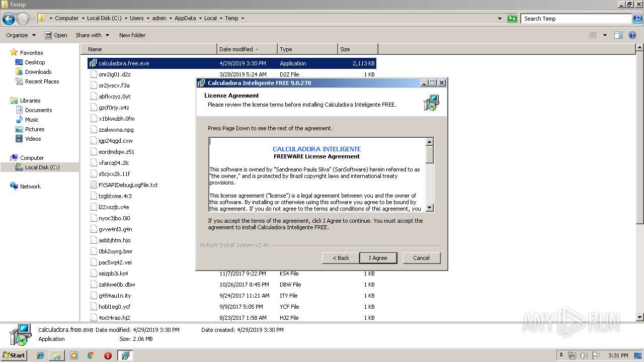Sort files by Size column
This screenshot has height=362, width=644.
(x=358, y=49)
